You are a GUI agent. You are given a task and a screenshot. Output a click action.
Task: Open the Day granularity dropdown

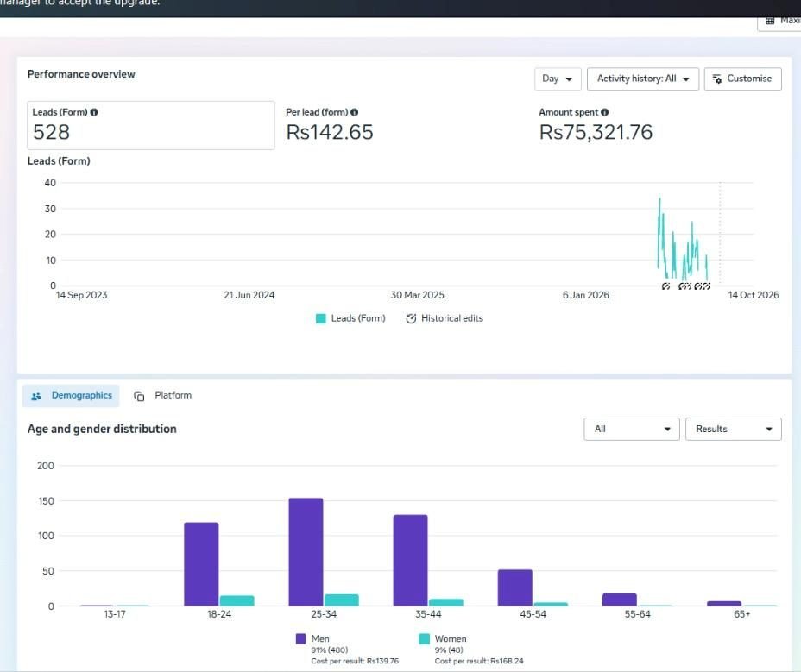click(x=558, y=79)
